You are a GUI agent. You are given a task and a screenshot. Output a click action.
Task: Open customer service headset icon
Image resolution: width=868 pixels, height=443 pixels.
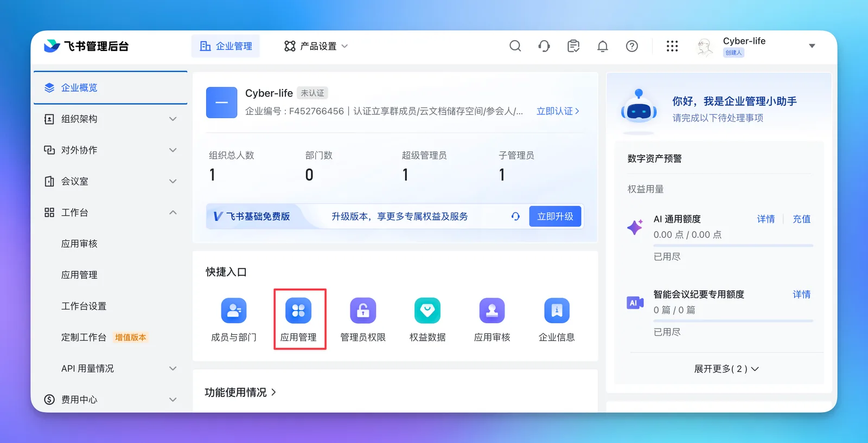[544, 46]
